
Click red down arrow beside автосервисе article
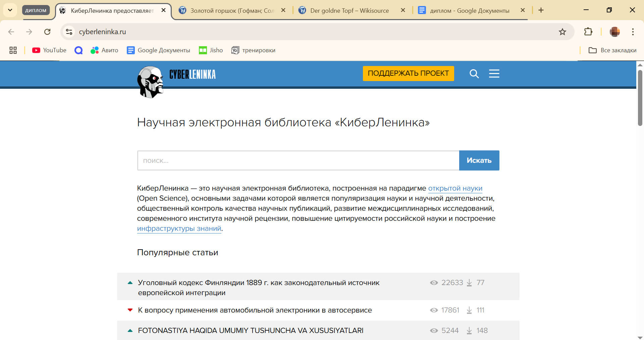(x=130, y=310)
